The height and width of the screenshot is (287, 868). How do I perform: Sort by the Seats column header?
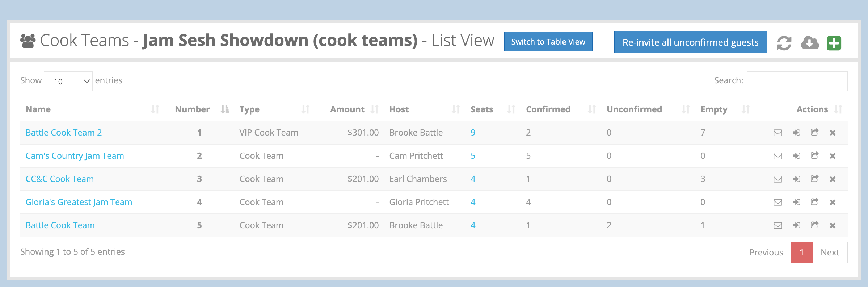(481, 109)
